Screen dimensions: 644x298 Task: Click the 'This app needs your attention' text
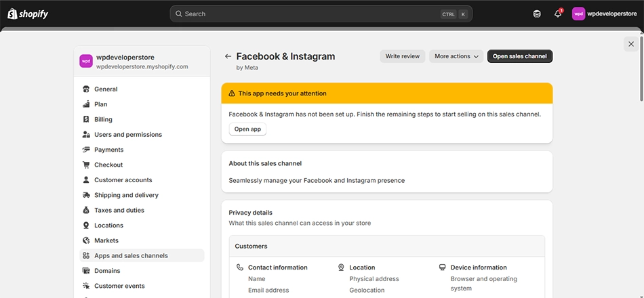(283, 93)
